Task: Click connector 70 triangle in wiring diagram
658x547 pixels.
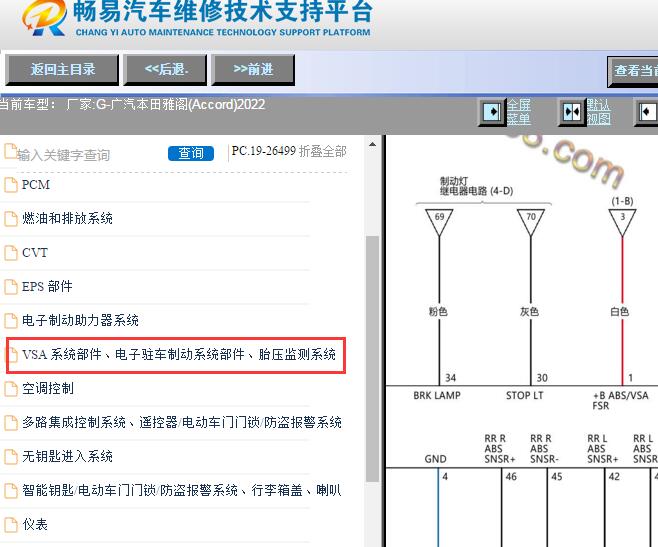Action: point(531,222)
